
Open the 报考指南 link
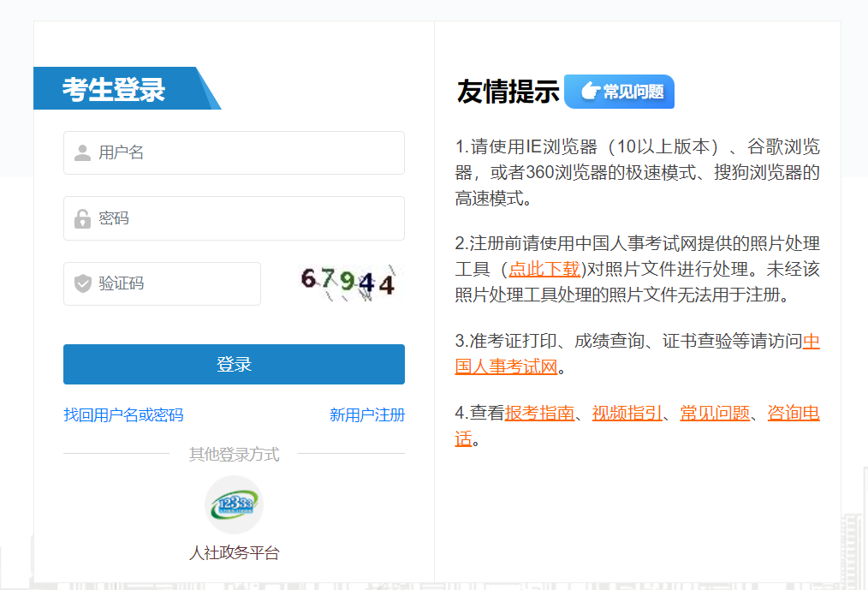[539, 414]
